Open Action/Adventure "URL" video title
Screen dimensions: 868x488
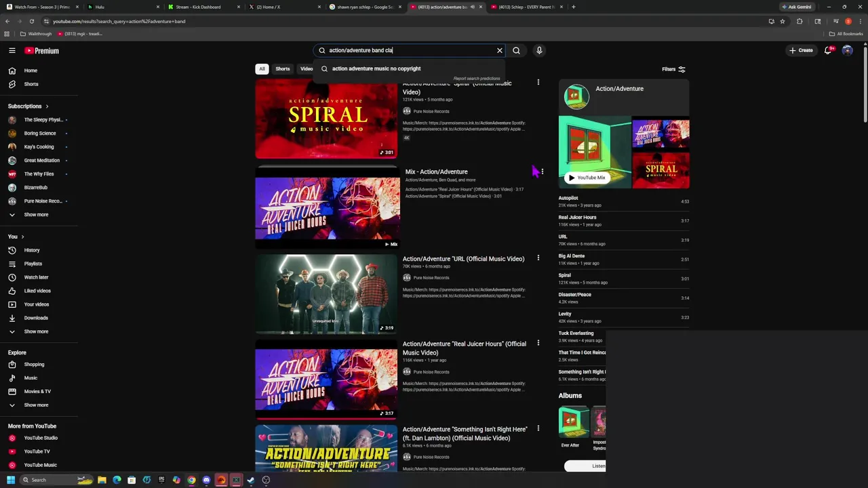pyautogui.click(x=463, y=259)
